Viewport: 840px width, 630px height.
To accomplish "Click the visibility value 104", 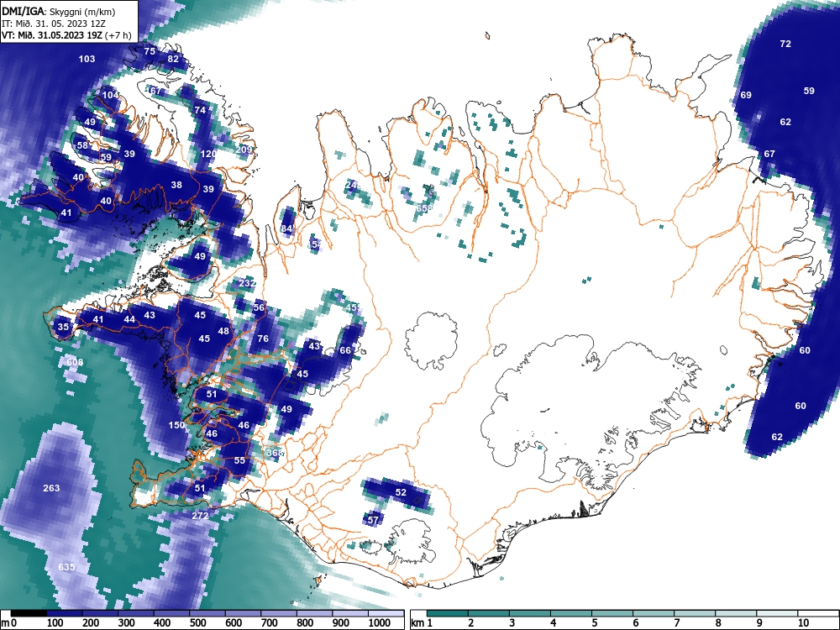I will point(110,96).
